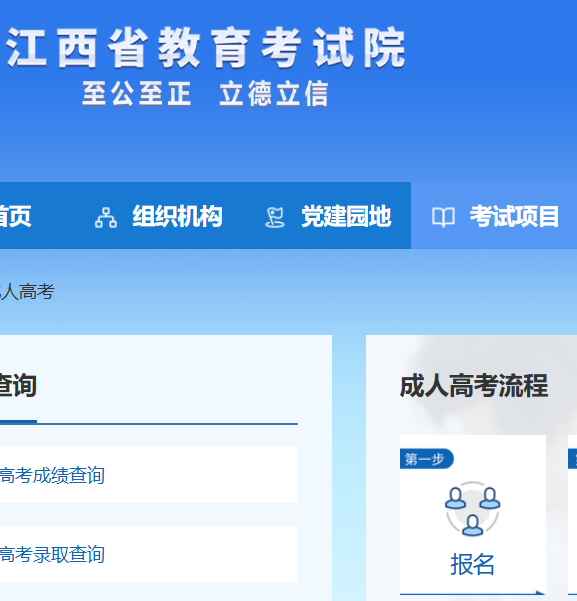The height and width of the screenshot is (601, 577).
Task: Click the three-person icon above 报名
Action: point(473,509)
